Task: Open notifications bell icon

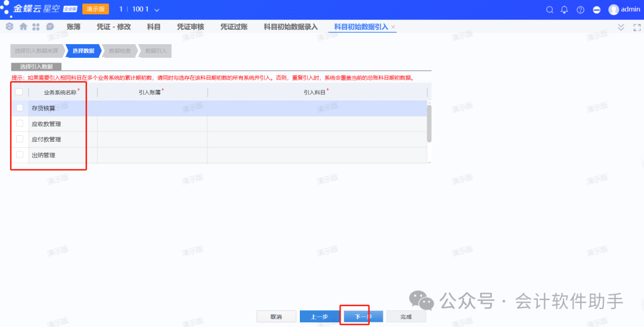Action: [x=565, y=10]
